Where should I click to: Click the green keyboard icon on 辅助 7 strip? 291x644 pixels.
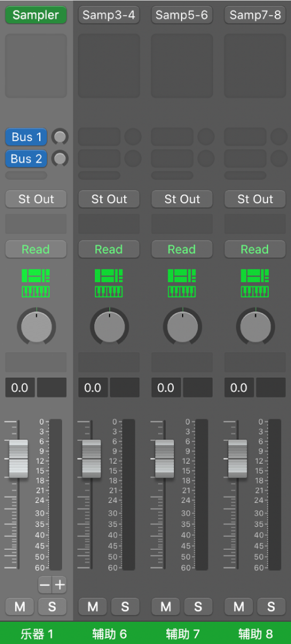182,292
